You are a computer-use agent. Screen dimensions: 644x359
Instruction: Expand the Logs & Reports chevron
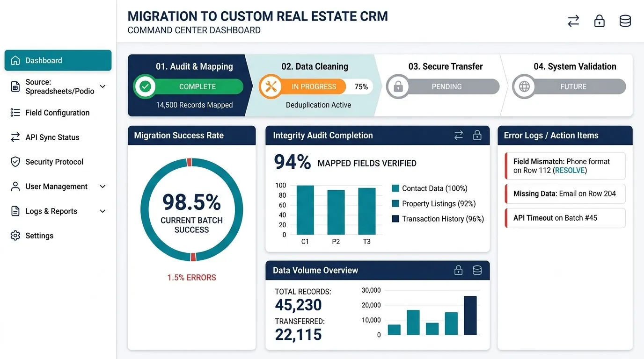[x=103, y=211]
